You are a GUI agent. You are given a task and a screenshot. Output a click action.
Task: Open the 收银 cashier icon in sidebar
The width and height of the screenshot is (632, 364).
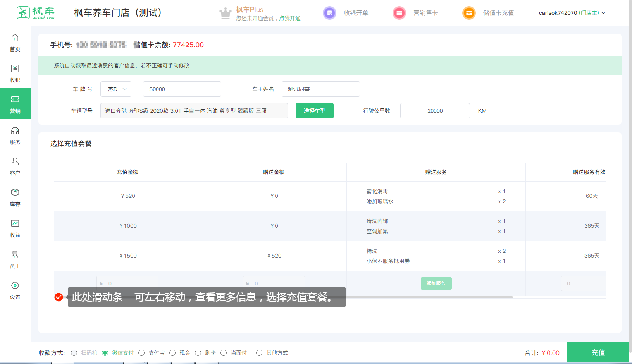pos(15,69)
